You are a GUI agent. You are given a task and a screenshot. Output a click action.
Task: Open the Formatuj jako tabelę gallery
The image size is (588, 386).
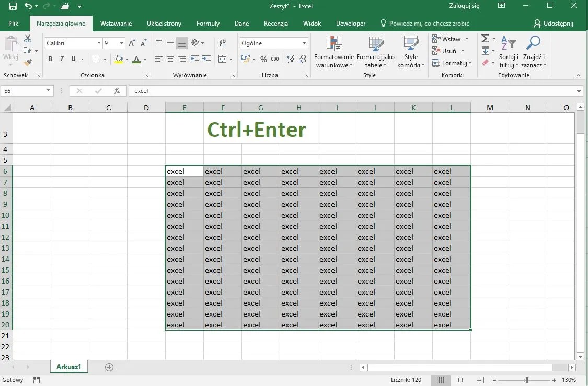375,52
